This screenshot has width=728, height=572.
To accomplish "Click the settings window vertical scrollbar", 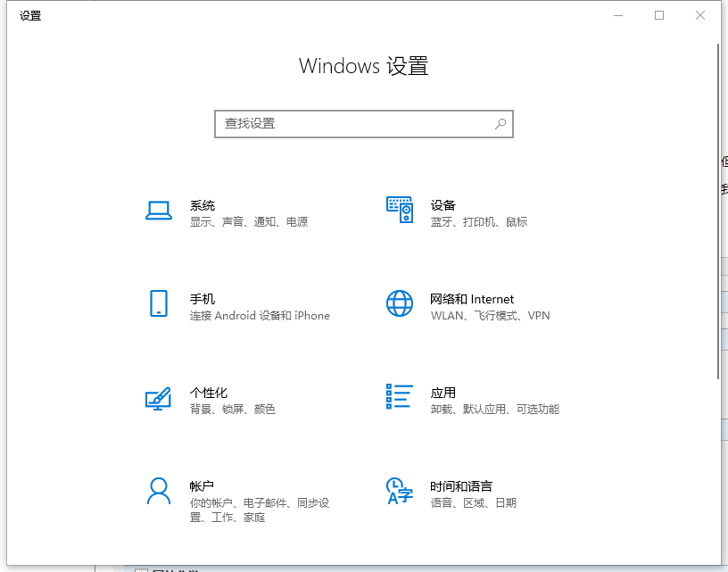I will click(718, 211).
